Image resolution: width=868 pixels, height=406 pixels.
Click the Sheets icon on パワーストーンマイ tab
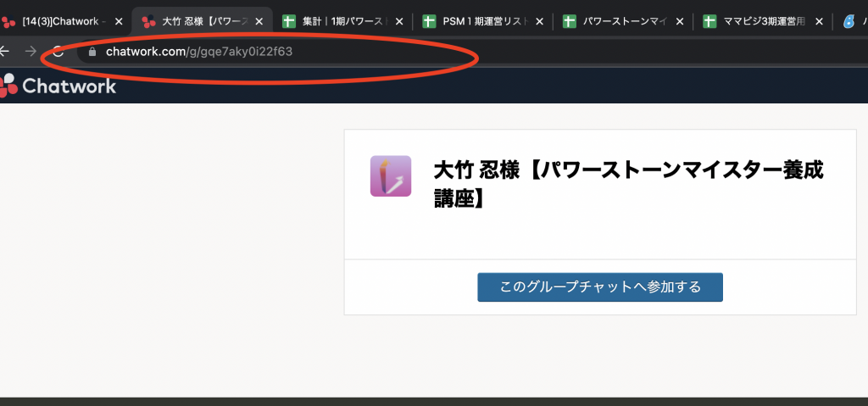569,21
